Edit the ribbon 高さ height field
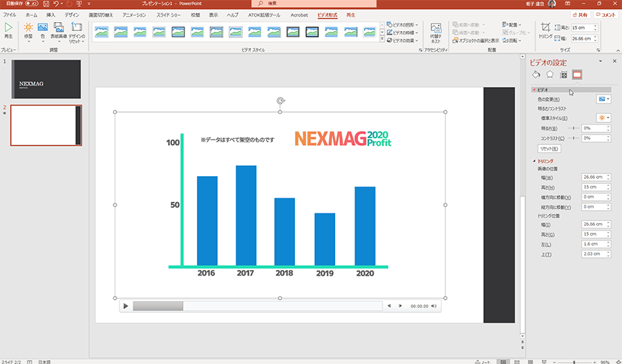 (583, 28)
